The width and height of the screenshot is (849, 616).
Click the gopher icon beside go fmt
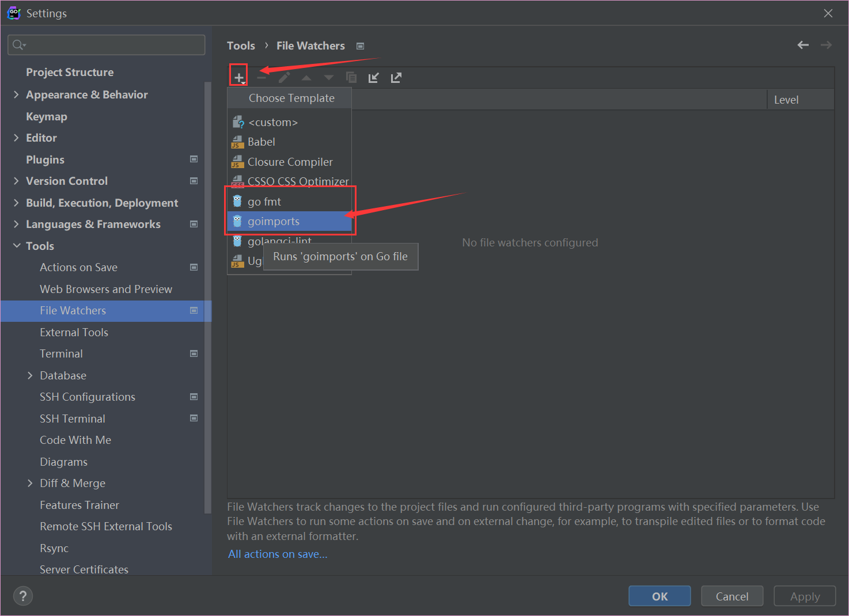tap(237, 201)
